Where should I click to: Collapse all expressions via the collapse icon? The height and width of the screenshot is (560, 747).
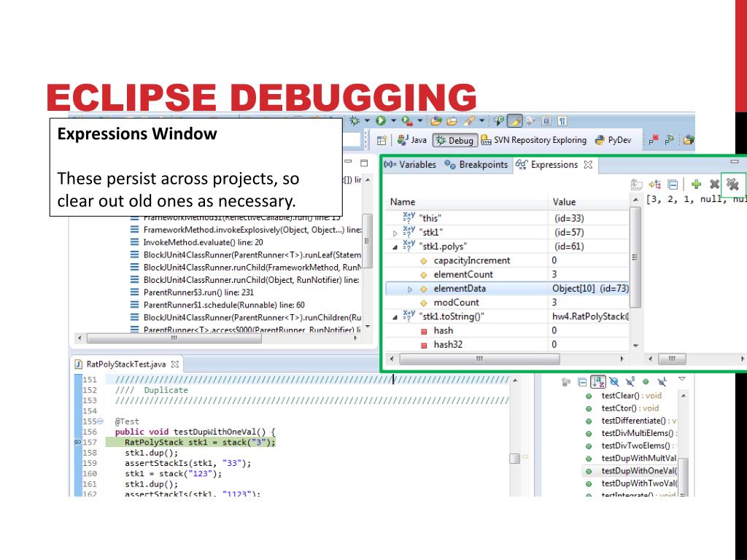(x=673, y=184)
